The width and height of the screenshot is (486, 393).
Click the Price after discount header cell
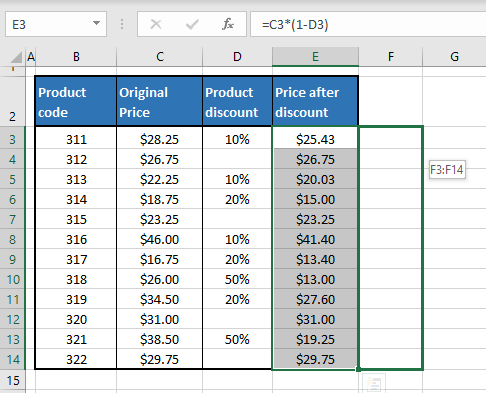click(315, 101)
